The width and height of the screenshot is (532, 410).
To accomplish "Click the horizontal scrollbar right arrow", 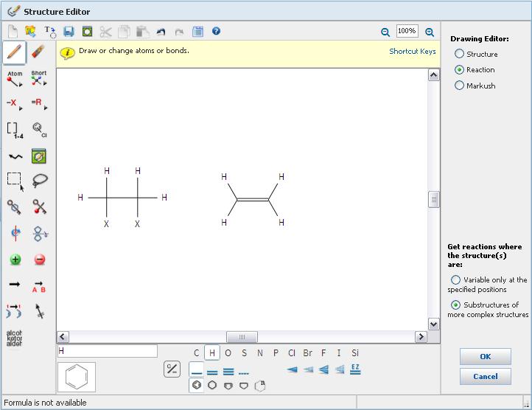I will coord(421,337).
